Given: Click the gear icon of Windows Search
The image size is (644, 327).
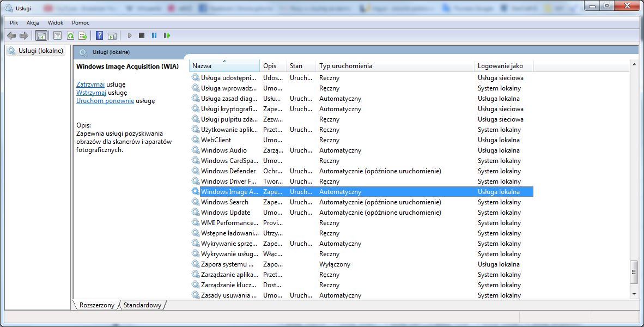Looking at the screenshot, I should click(x=196, y=202).
